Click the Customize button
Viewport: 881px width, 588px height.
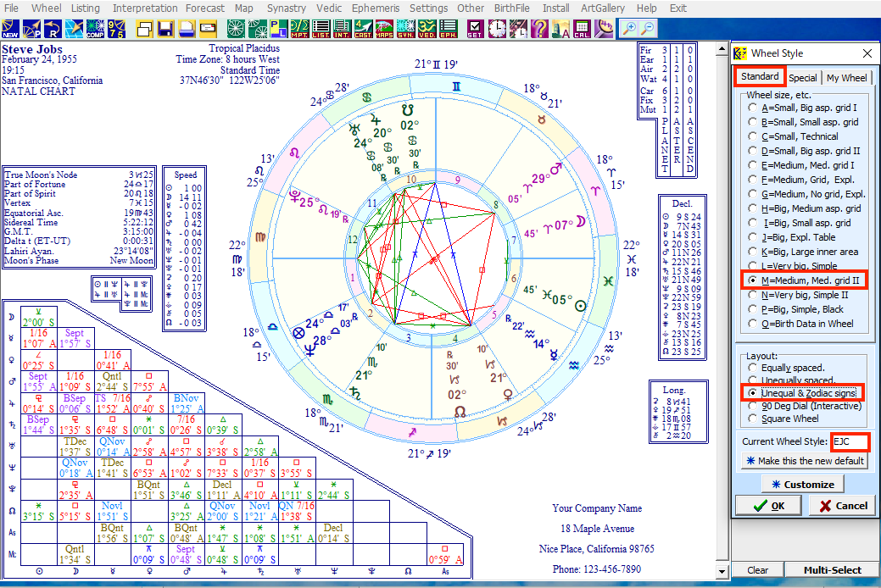(802, 484)
